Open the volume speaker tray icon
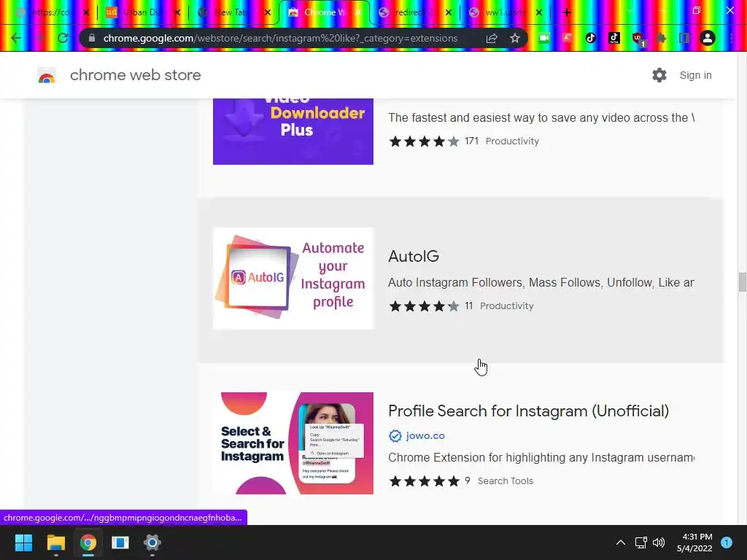 tap(659, 542)
